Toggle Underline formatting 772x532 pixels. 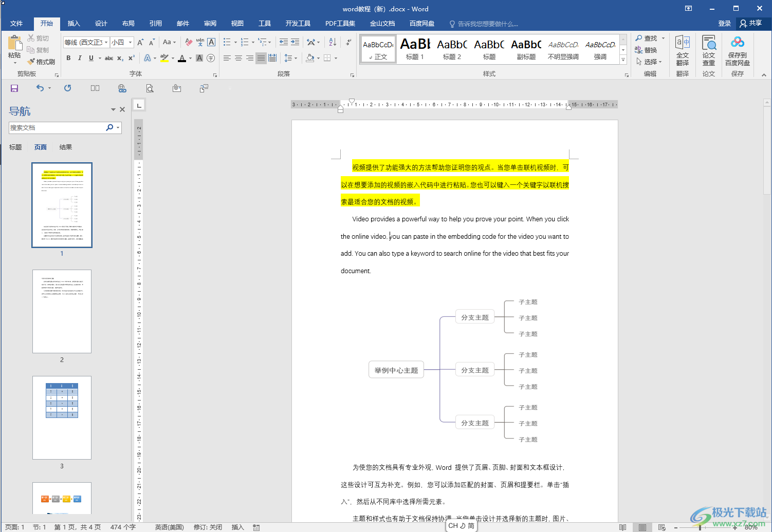[x=91, y=58]
